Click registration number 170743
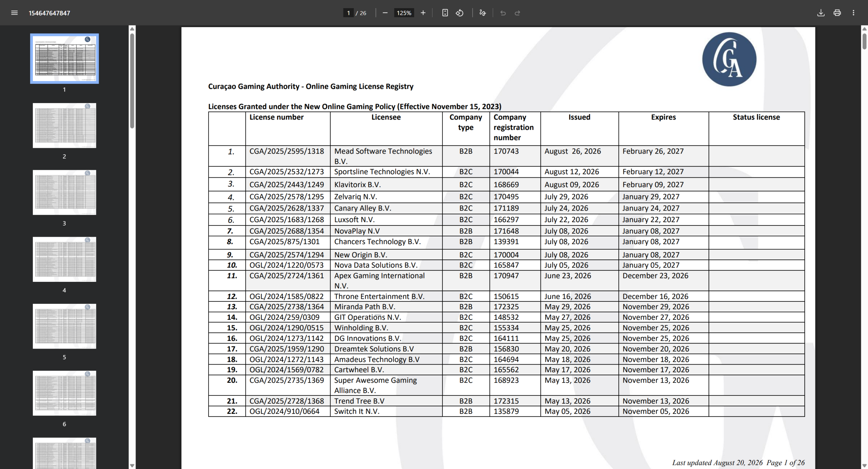 (506, 151)
